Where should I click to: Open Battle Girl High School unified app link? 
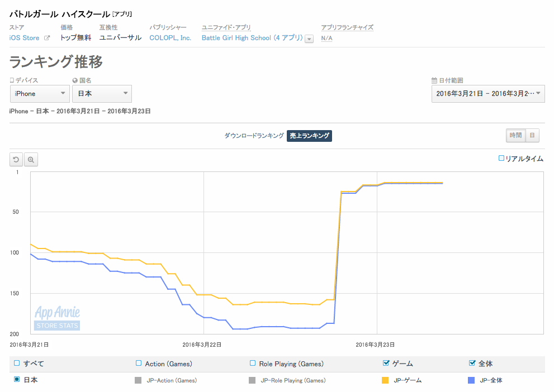(x=252, y=38)
